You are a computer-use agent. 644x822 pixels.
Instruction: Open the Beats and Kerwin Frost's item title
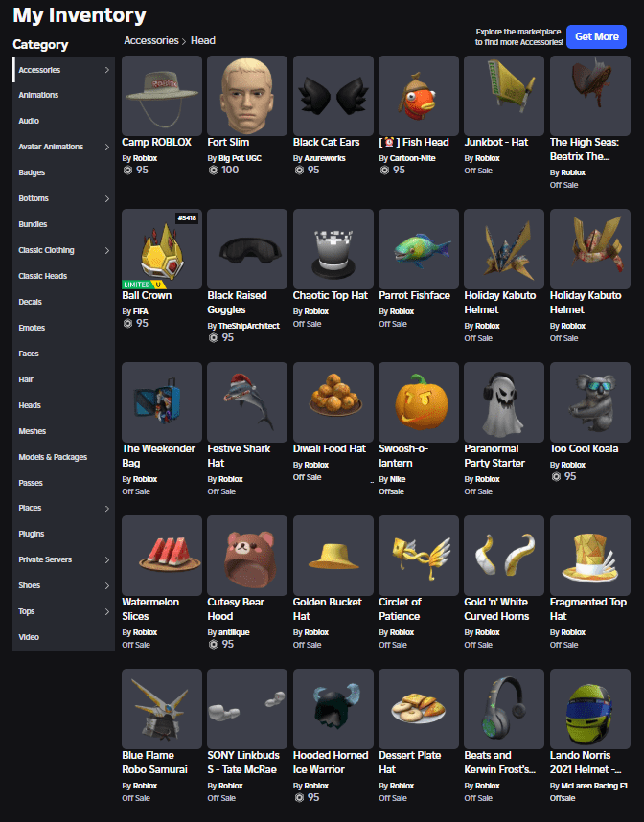pos(500,763)
